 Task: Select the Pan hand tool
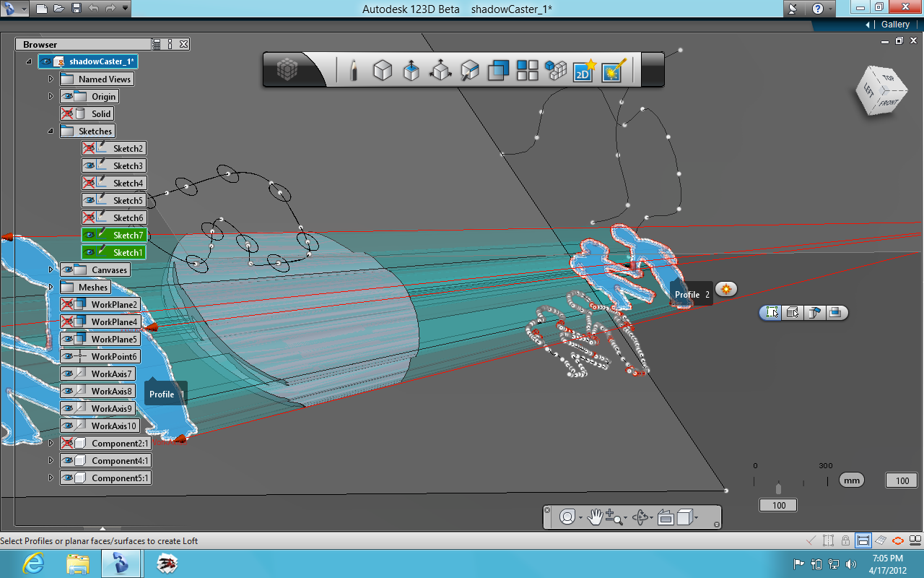pos(596,517)
